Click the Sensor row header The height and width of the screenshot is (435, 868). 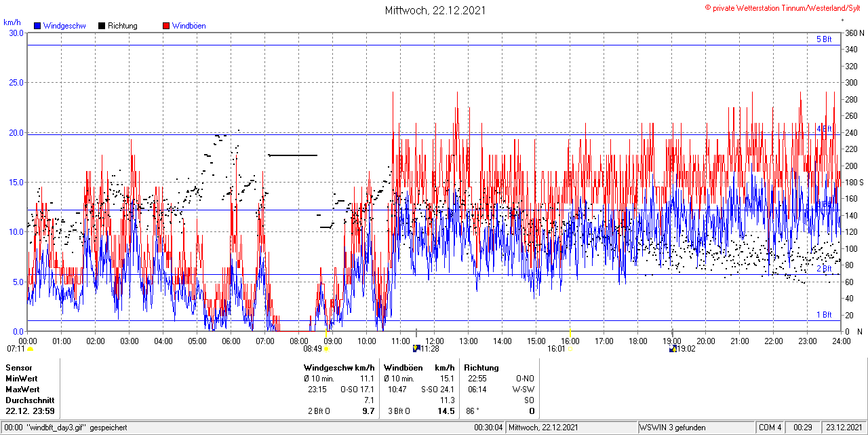pyautogui.click(x=18, y=367)
